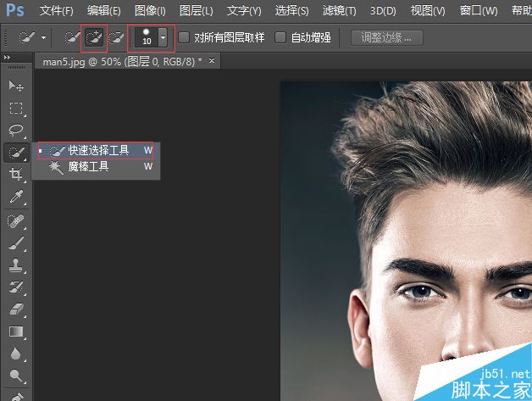Select the Move tool
Image resolution: width=532 pixels, height=401 pixels.
[15, 86]
